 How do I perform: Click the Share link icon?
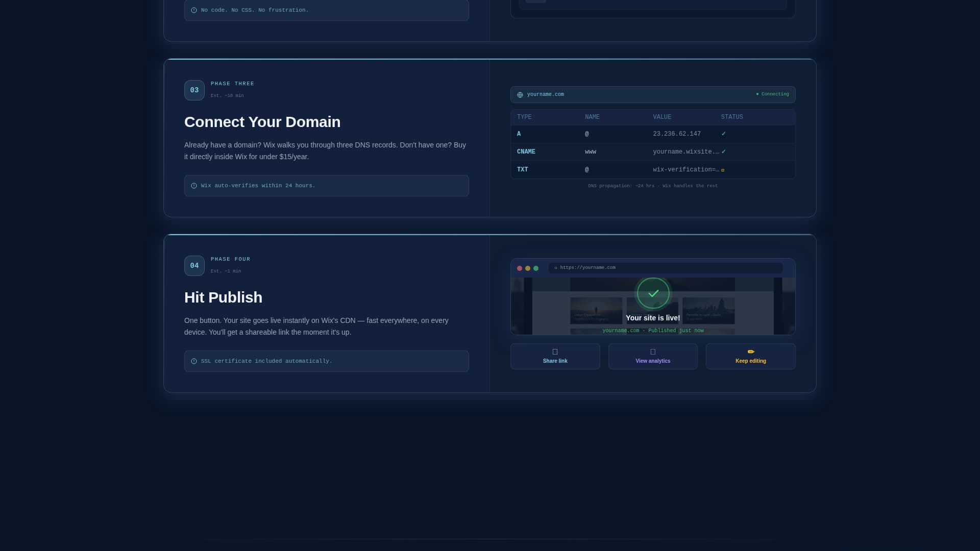coord(555,352)
